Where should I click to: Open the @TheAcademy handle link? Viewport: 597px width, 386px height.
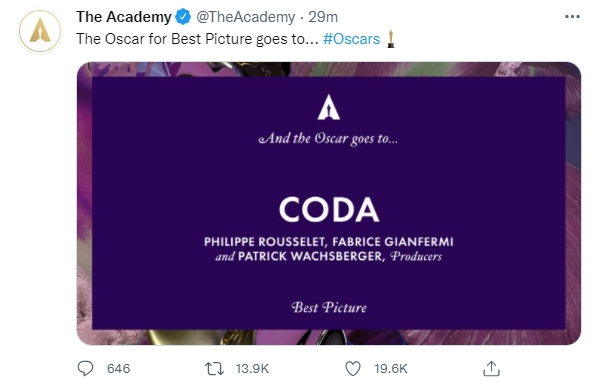coord(246,17)
